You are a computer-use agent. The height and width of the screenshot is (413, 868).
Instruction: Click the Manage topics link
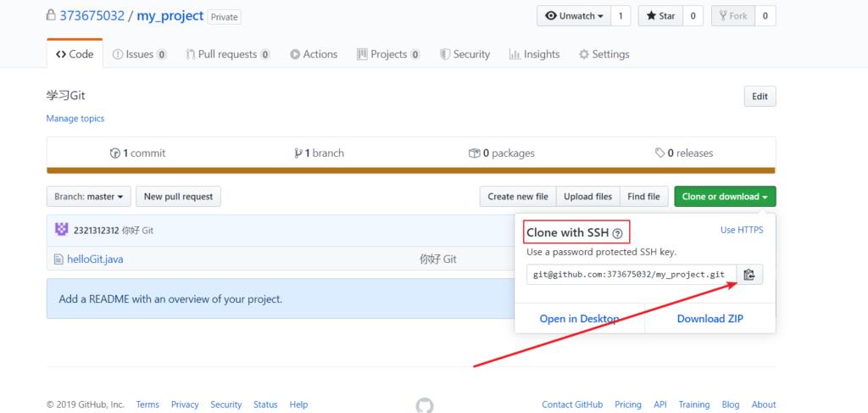[x=75, y=119]
